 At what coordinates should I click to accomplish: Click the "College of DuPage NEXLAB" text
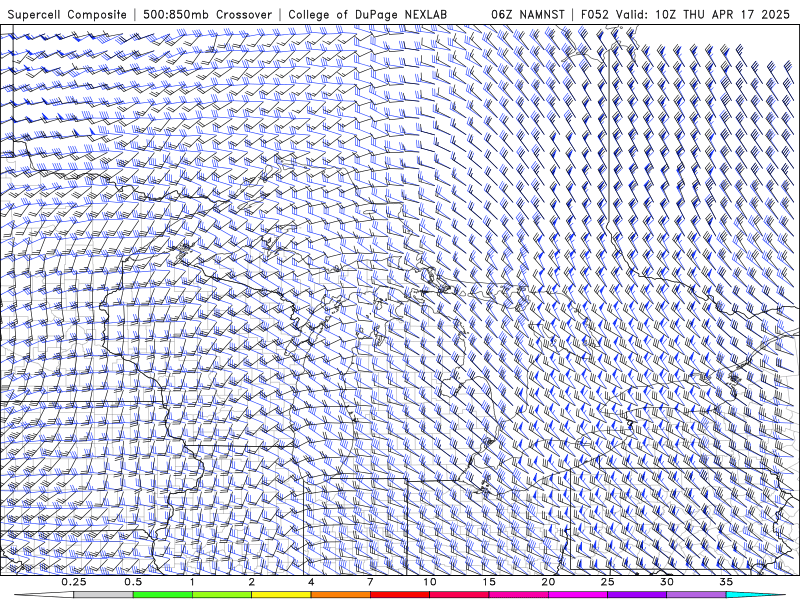[367, 14]
